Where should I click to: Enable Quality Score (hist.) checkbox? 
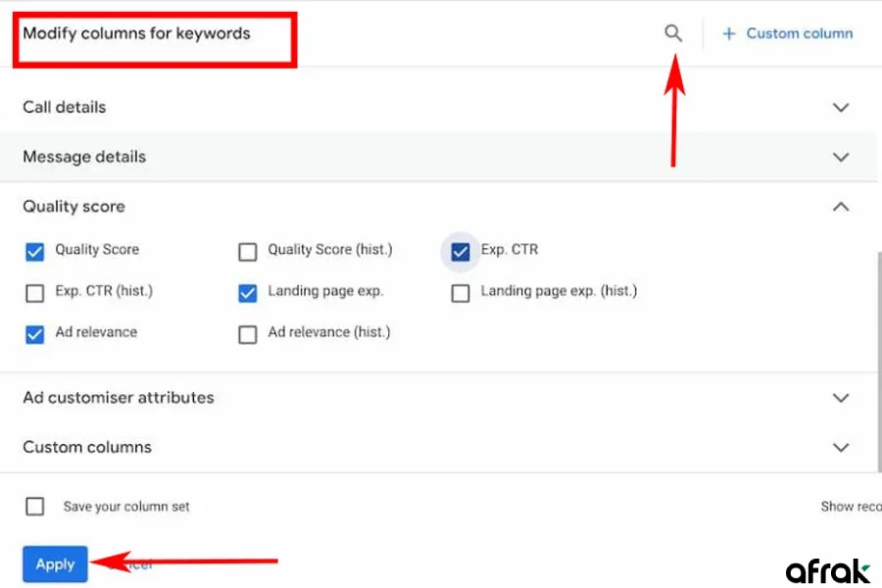click(x=248, y=252)
